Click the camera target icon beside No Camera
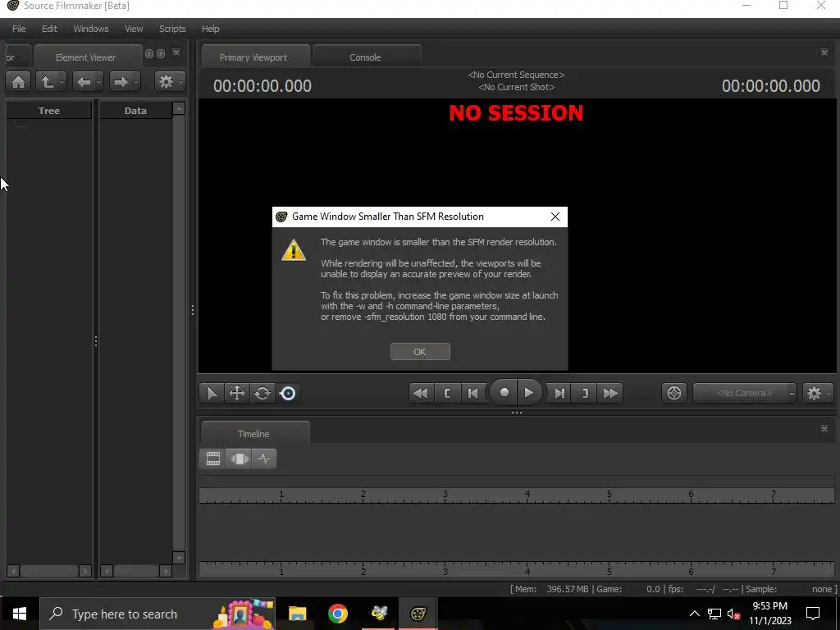 pos(674,393)
